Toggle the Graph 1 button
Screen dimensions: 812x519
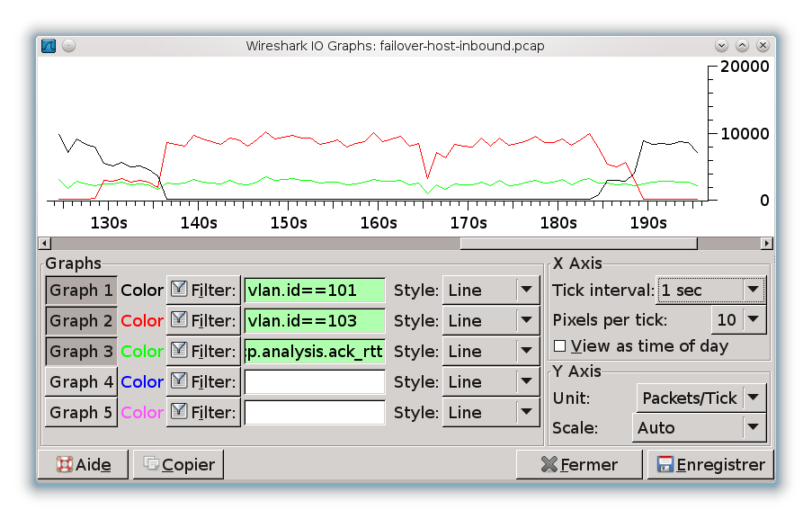(x=81, y=290)
